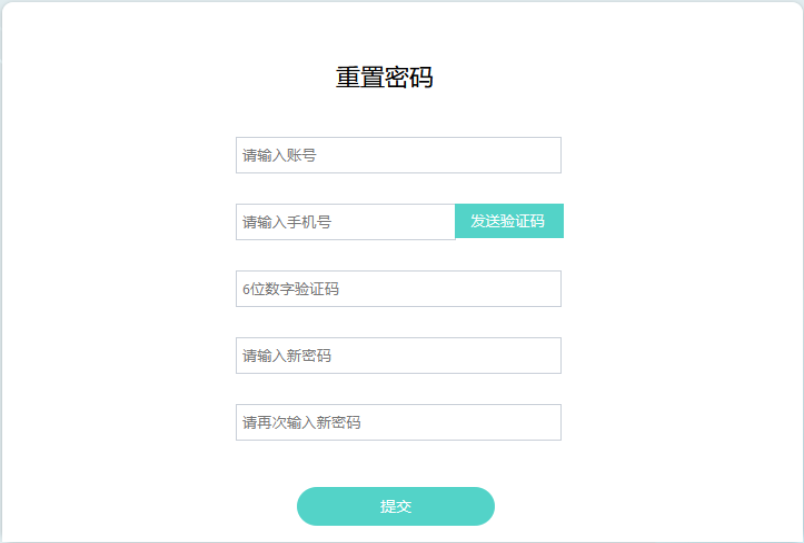Viewport: 804px width, 543px height.
Task: Focus the 请输入手机号 phone number field
Action: (x=345, y=222)
